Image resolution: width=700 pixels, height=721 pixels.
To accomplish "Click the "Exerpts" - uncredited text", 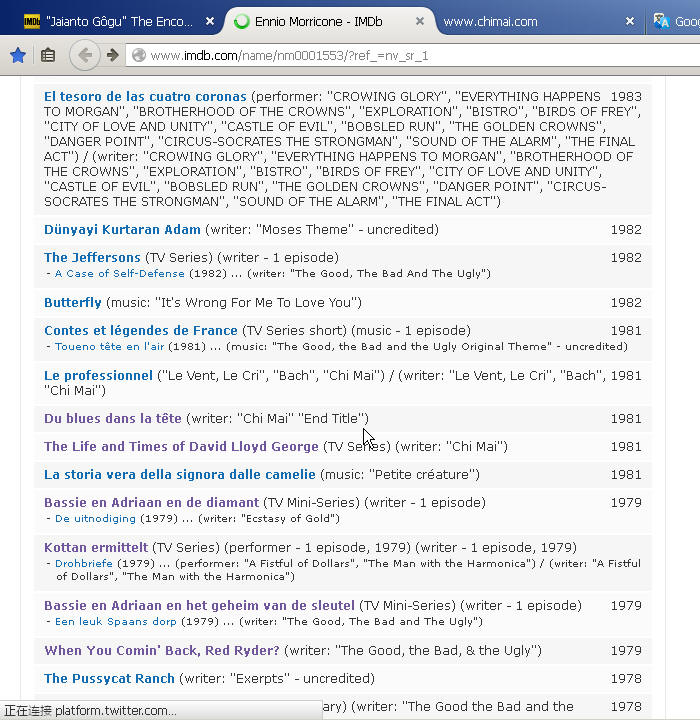I will pyautogui.click(x=300, y=679).
